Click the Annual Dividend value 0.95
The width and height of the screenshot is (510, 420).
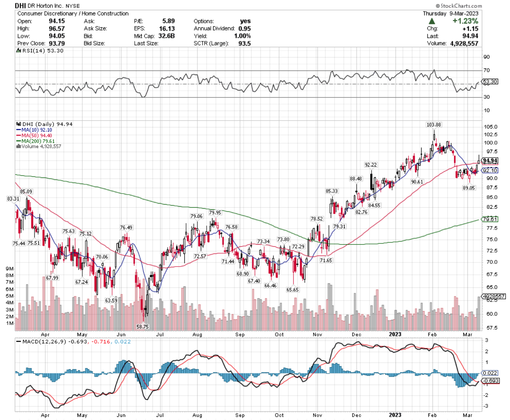click(245, 28)
